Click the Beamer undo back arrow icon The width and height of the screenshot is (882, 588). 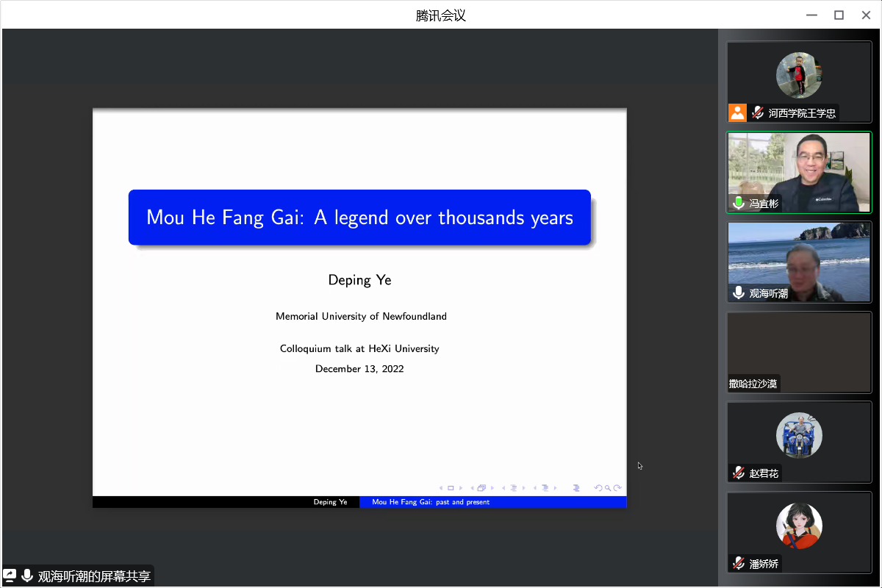point(598,488)
